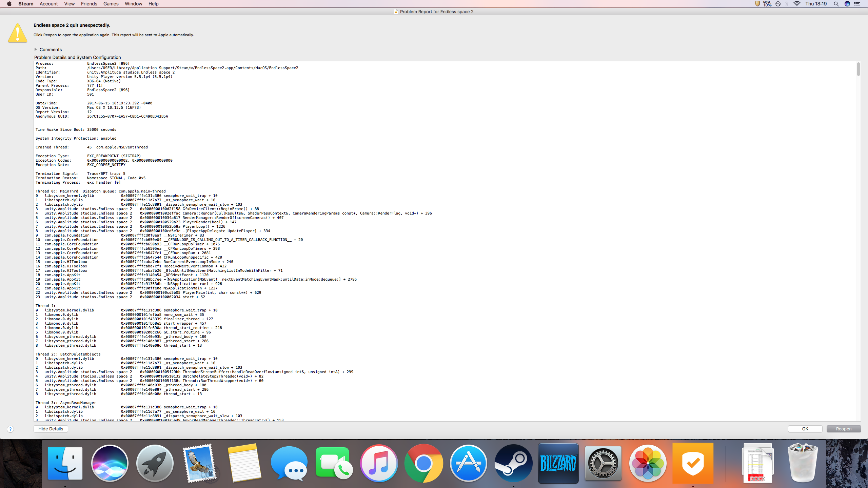The width and height of the screenshot is (868, 488).
Task: Click 'System Integrity Protection: enabled' line
Action: point(76,138)
